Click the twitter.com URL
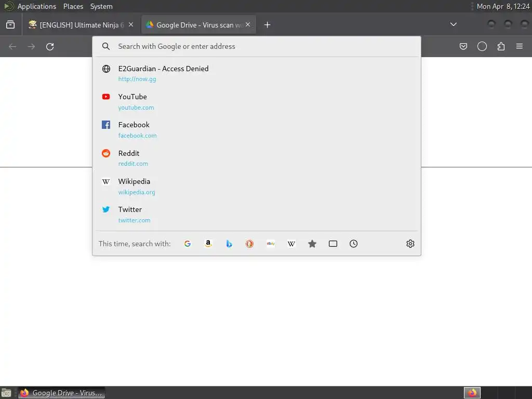The image size is (532, 399). coord(134,220)
